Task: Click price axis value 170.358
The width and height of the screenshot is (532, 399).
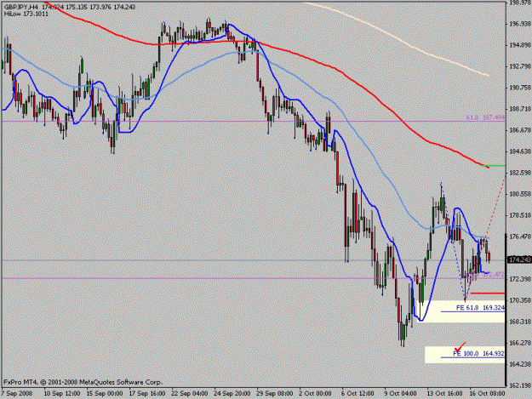Action: point(520,300)
